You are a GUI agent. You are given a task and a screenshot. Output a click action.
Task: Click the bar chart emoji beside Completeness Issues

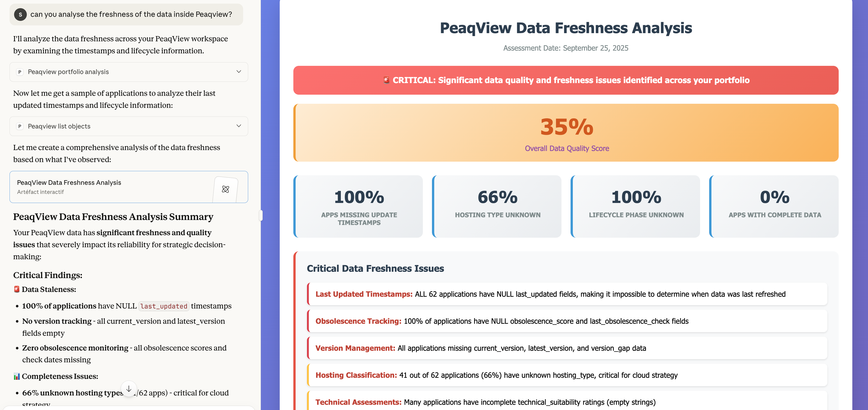pyautogui.click(x=17, y=376)
